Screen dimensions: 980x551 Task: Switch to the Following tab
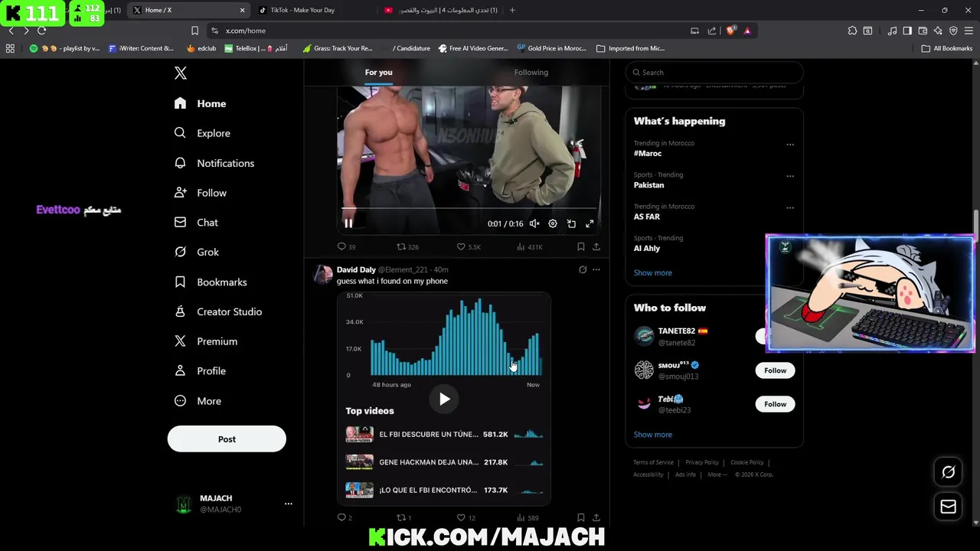[531, 72]
